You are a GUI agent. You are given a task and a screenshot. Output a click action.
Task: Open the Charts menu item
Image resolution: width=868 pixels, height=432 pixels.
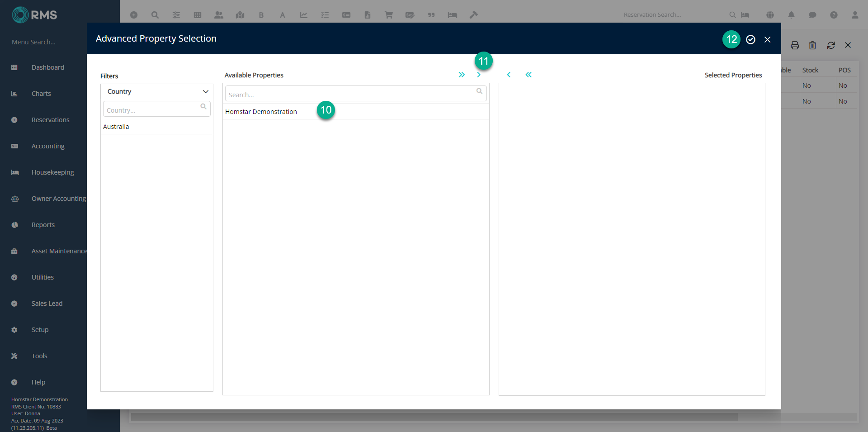(x=41, y=94)
